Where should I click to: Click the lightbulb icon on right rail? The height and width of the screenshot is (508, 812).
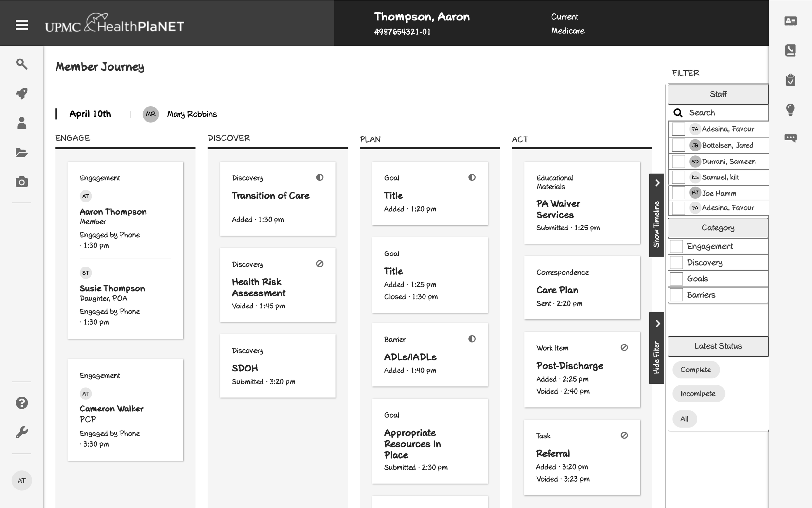pyautogui.click(x=790, y=110)
